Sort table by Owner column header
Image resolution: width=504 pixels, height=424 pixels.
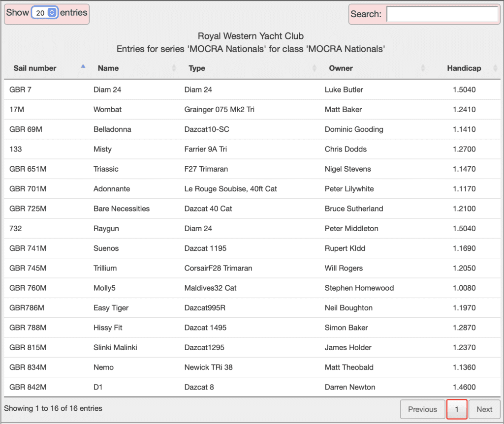tap(341, 68)
